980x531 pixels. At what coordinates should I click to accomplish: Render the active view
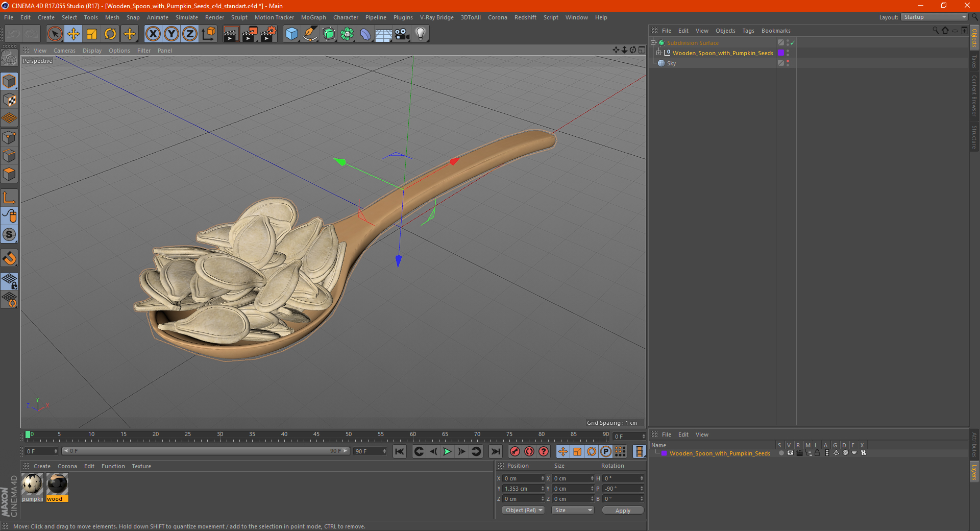coord(231,34)
